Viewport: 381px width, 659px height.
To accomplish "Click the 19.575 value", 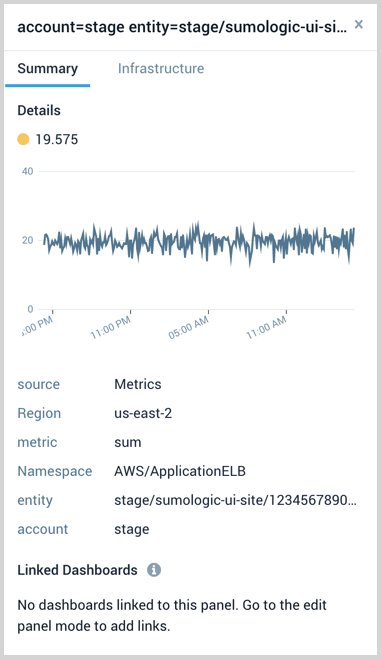I will pyautogui.click(x=57, y=140).
